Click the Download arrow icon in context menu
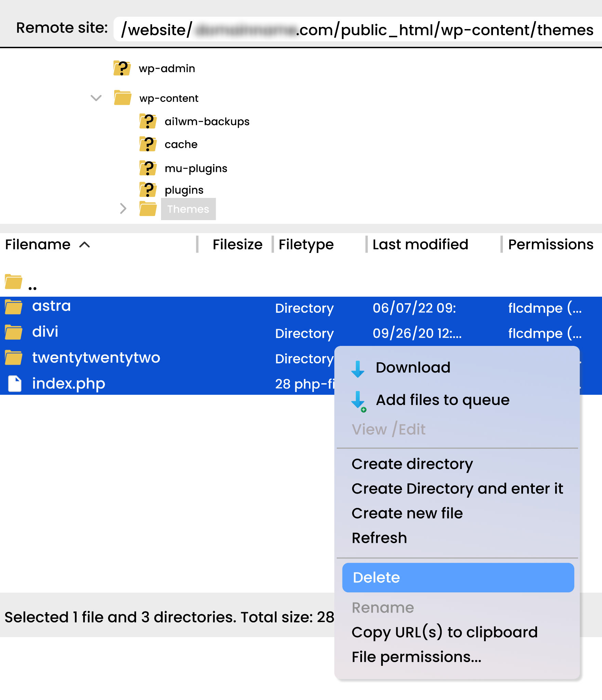This screenshot has height=700, width=602. (358, 368)
